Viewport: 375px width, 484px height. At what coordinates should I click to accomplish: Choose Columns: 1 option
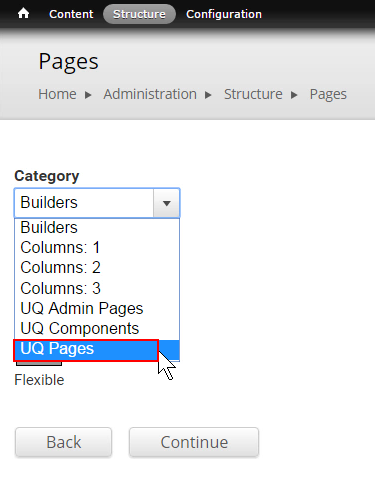coord(97,248)
